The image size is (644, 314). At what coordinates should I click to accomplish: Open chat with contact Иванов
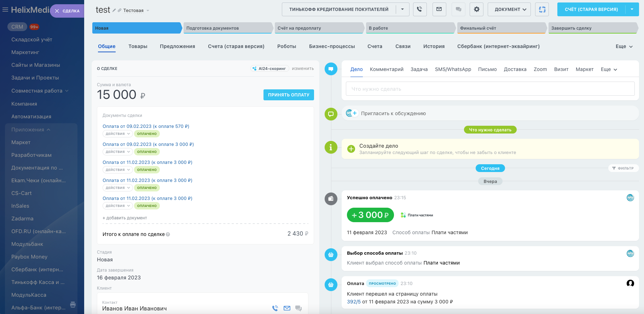tap(298, 308)
